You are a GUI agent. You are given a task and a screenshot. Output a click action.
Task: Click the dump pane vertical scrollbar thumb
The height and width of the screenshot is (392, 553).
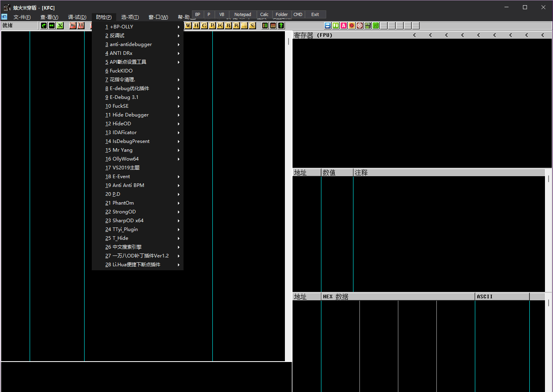coord(549,303)
